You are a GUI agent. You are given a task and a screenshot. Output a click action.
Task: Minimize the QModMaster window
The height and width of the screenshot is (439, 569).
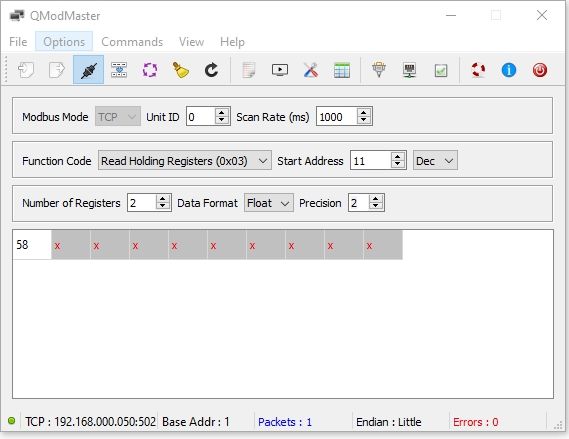pyautogui.click(x=451, y=15)
